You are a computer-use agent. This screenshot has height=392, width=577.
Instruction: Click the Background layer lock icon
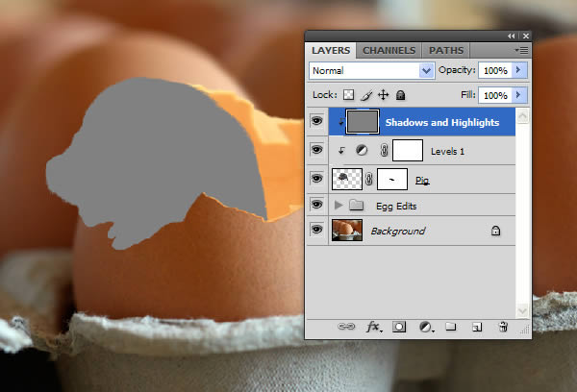click(x=495, y=231)
